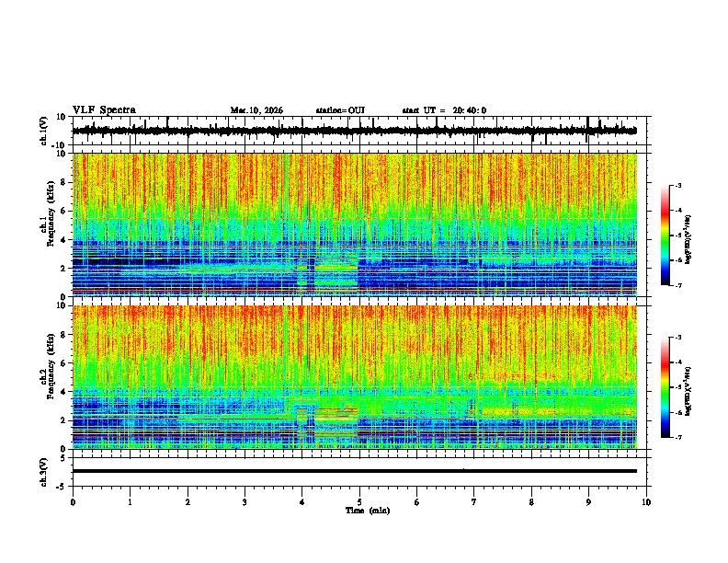Click the ch.2 color bar 'log(PSD)' label
The height and width of the screenshot is (563, 728).
coord(688,391)
